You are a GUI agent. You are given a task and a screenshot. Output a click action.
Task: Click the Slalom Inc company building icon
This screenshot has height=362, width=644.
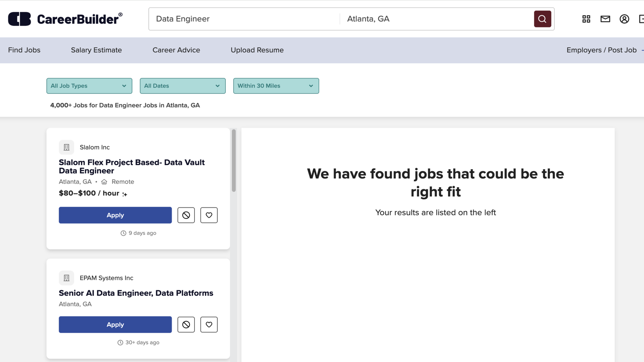tap(66, 147)
